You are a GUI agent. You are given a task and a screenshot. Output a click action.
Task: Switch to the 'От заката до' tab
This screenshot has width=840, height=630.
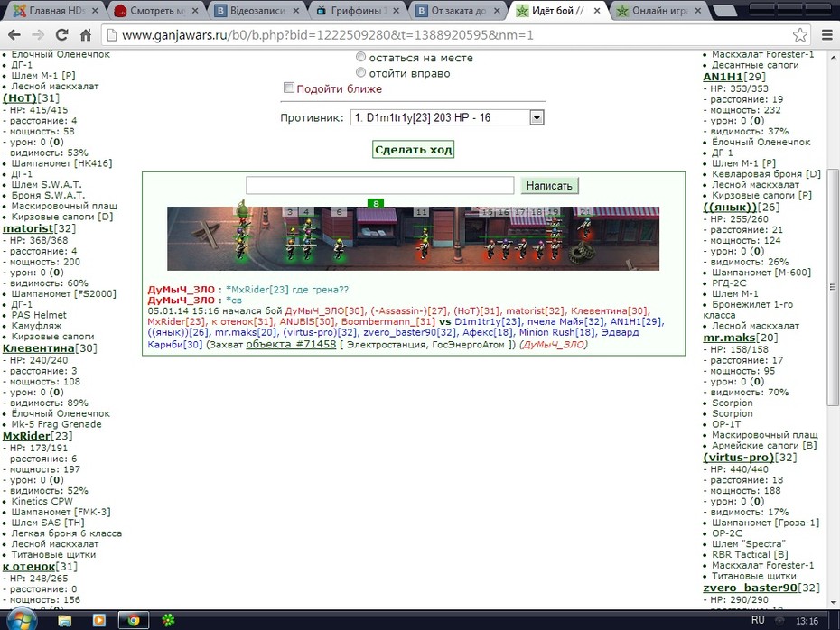[458, 11]
